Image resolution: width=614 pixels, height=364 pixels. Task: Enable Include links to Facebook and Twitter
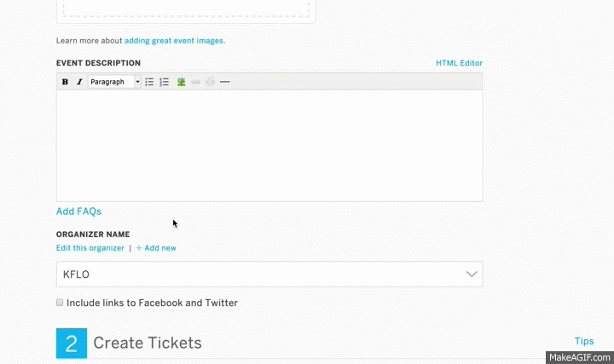(x=60, y=302)
